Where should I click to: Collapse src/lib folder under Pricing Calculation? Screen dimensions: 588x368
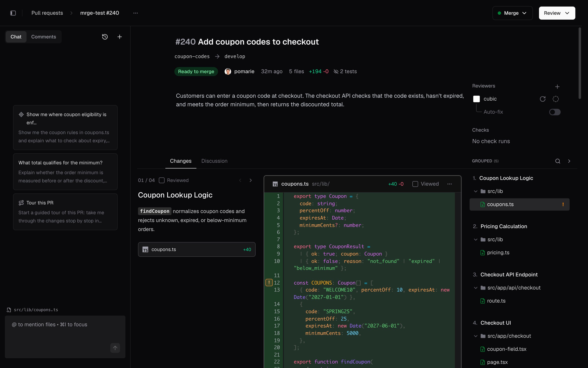[476, 239]
